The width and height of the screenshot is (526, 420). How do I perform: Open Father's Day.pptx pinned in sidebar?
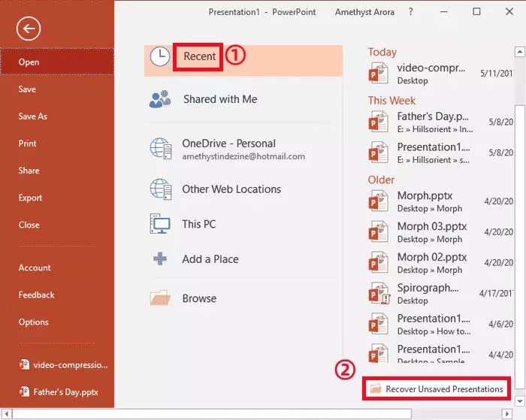(x=57, y=391)
